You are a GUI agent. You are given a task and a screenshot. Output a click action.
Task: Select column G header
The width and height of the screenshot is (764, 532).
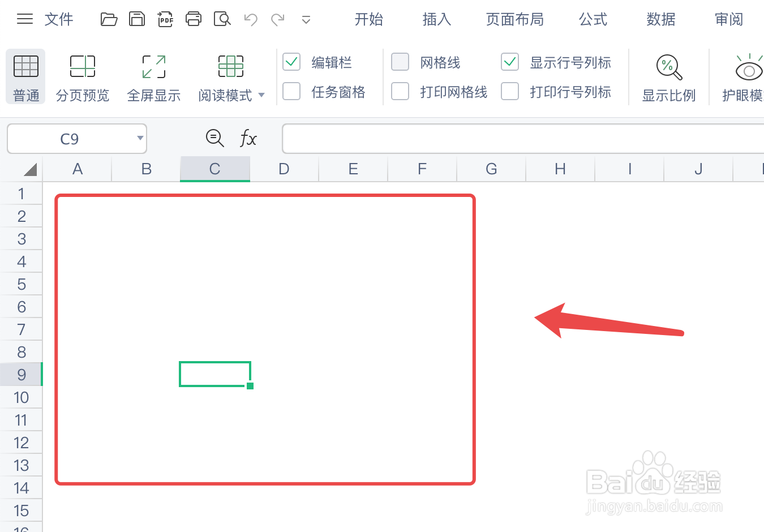(x=491, y=169)
